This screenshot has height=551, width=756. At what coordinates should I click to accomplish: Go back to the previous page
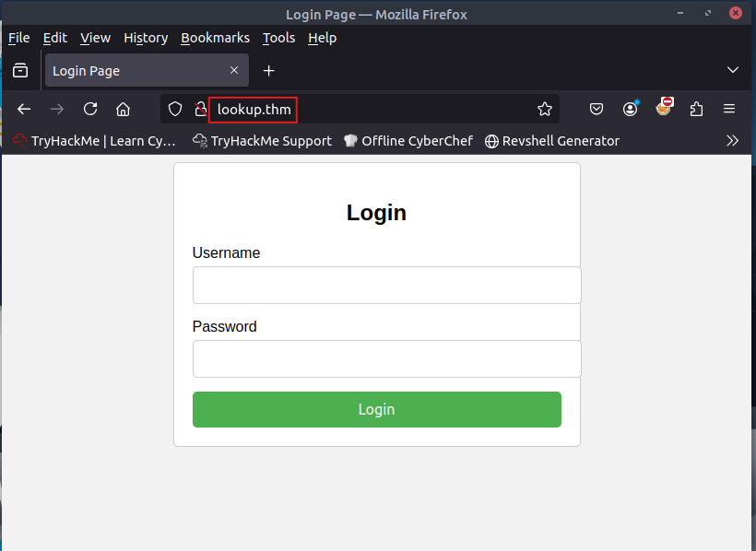24,110
